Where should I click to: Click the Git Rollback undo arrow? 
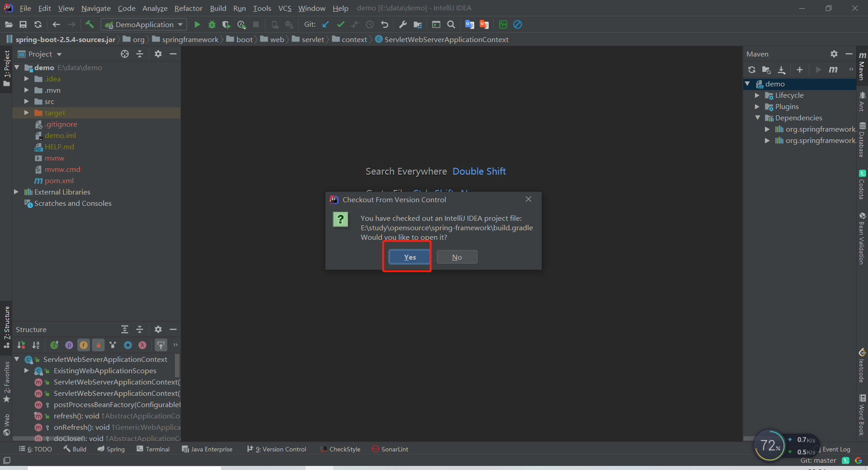pos(385,24)
